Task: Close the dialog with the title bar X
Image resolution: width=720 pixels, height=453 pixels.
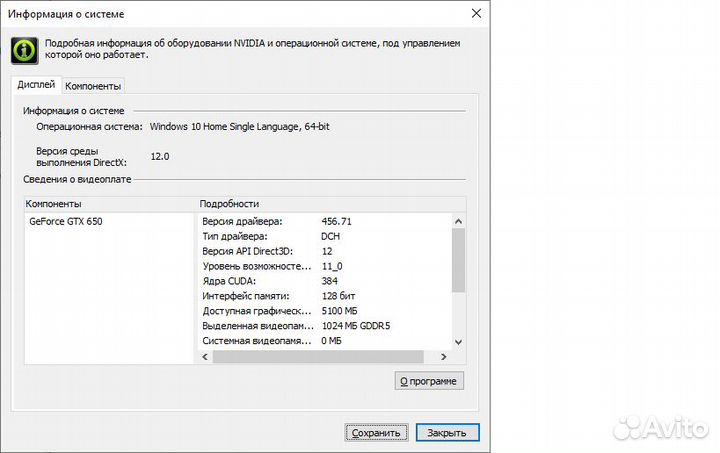Action: [473, 13]
